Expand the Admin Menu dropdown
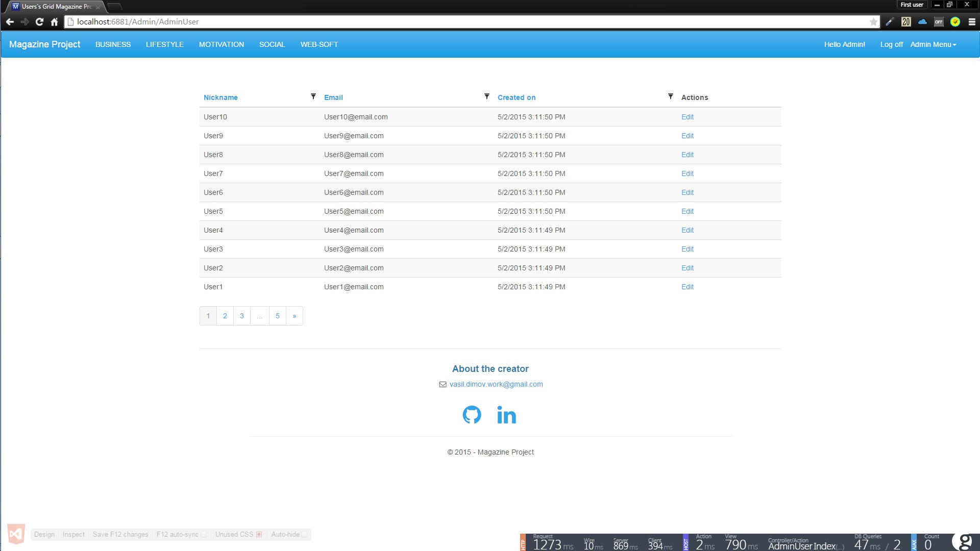The width and height of the screenshot is (980, 551). 933,44
